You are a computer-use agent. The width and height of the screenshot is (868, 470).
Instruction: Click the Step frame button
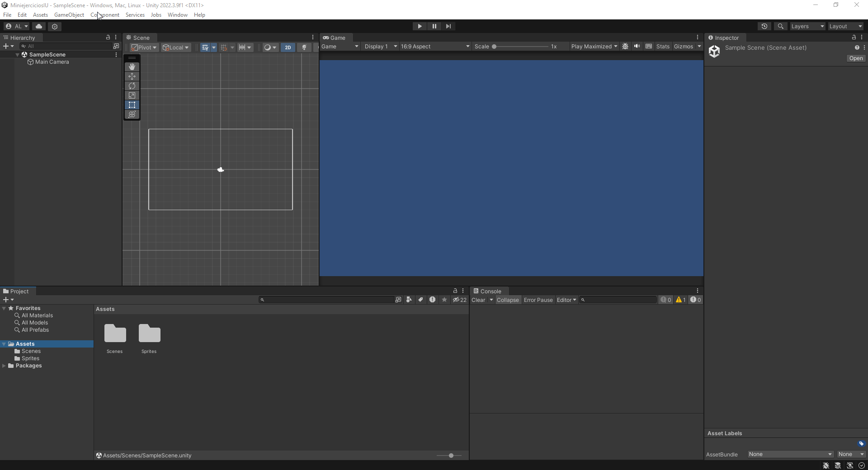(x=448, y=26)
